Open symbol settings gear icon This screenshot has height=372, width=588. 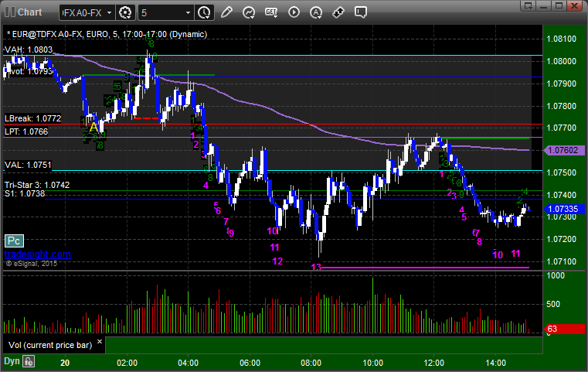125,13
